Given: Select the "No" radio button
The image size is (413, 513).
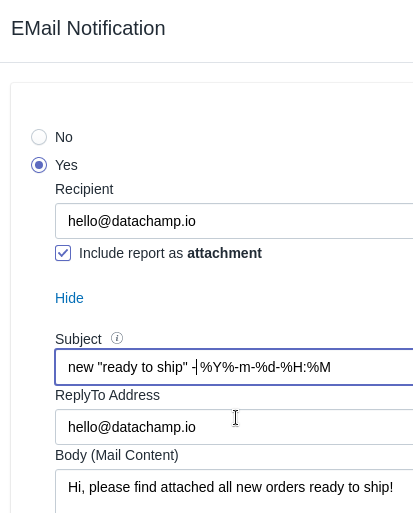Looking at the screenshot, I should (x=39, y=137).
